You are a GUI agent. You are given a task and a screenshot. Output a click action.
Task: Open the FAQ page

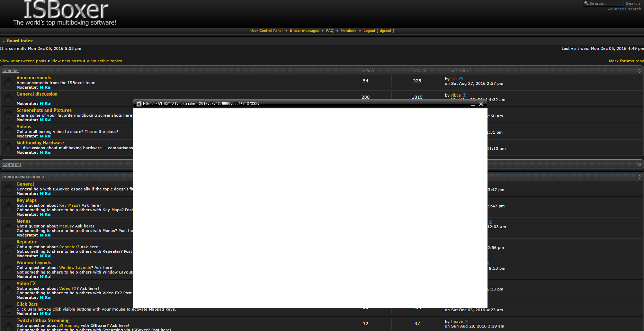coord(330,31)
